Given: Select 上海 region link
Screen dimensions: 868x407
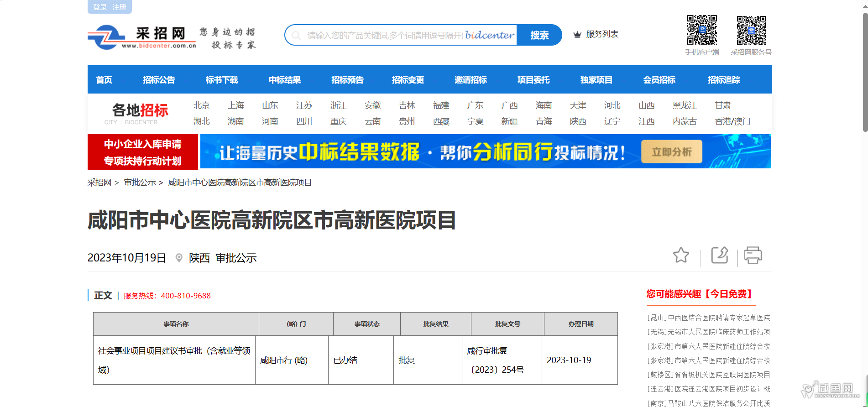Looking at the screenshot, I should 236,105.
